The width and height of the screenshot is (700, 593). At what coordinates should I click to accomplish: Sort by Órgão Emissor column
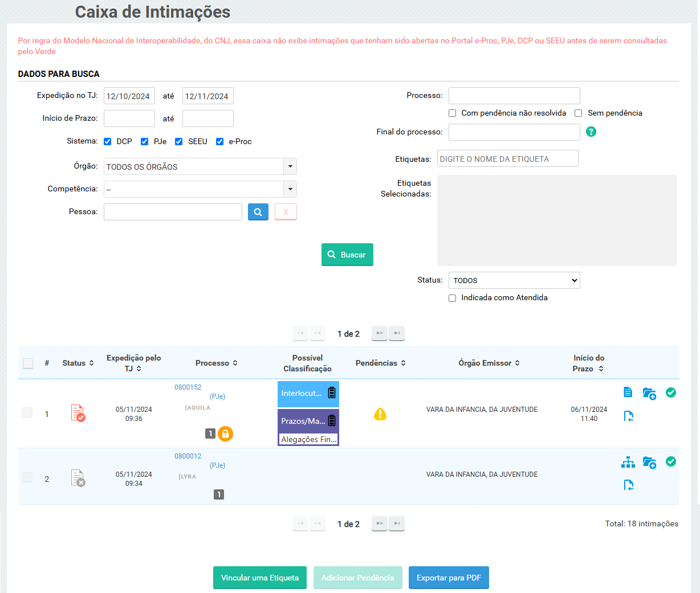coord(489,363)
